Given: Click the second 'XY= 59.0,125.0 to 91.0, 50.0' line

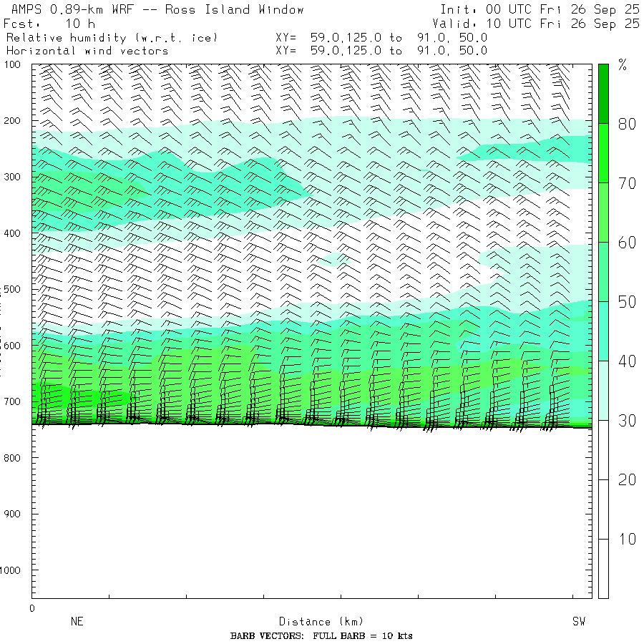Looking at the screenshot, I should 381,51.
